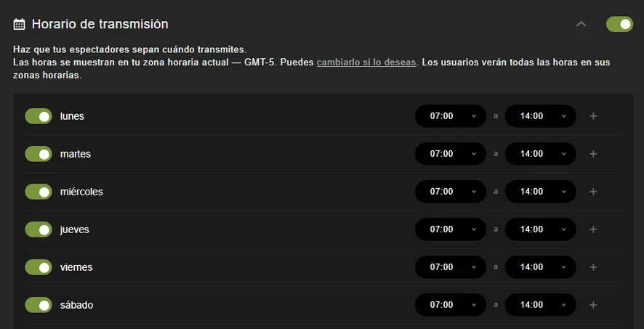This screenshot has width=644, height=329.
Task: Change the jueves start time
Action: coord(451,230)
